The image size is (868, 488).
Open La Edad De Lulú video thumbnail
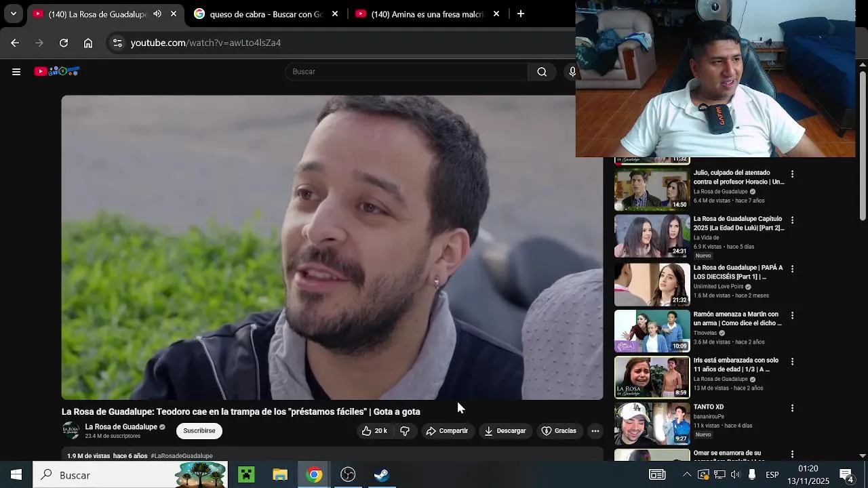652,236
